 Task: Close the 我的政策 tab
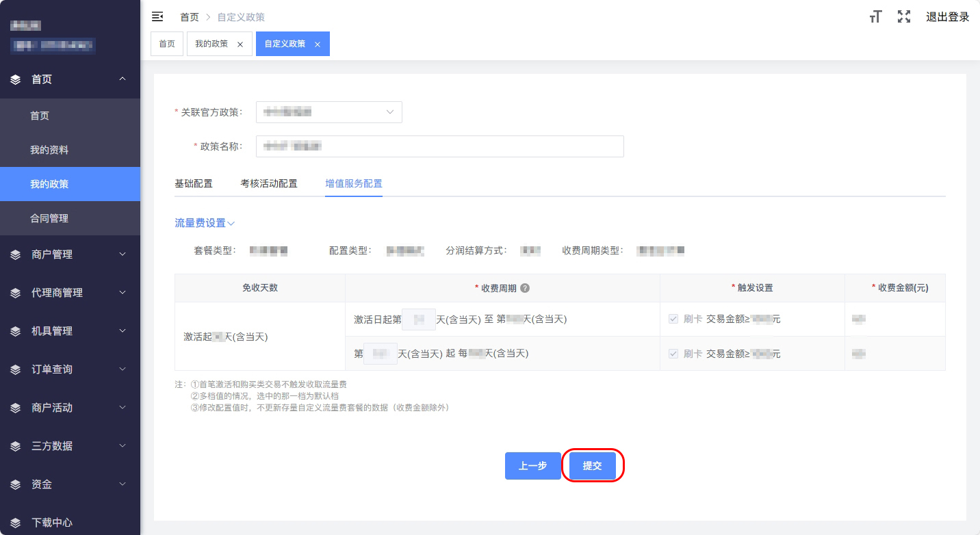240,44
